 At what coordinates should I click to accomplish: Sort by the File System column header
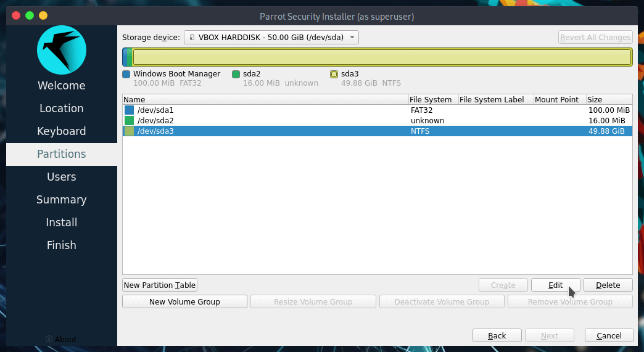tap(432, 99)
